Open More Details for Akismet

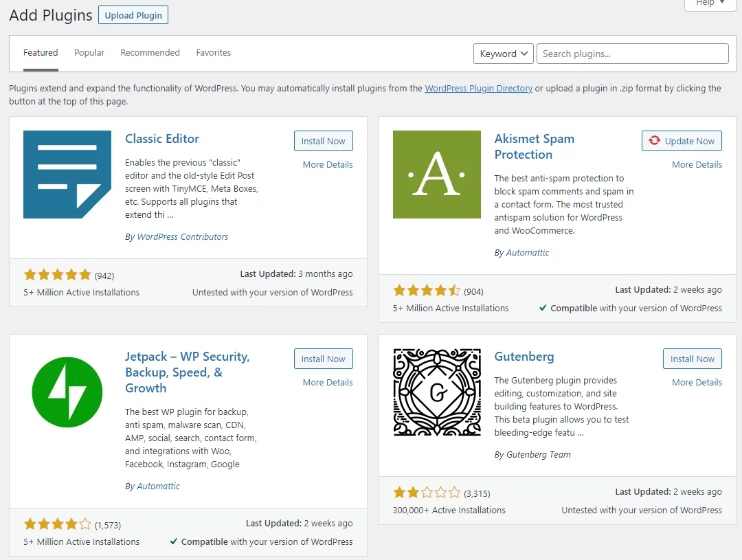point(697,165)
